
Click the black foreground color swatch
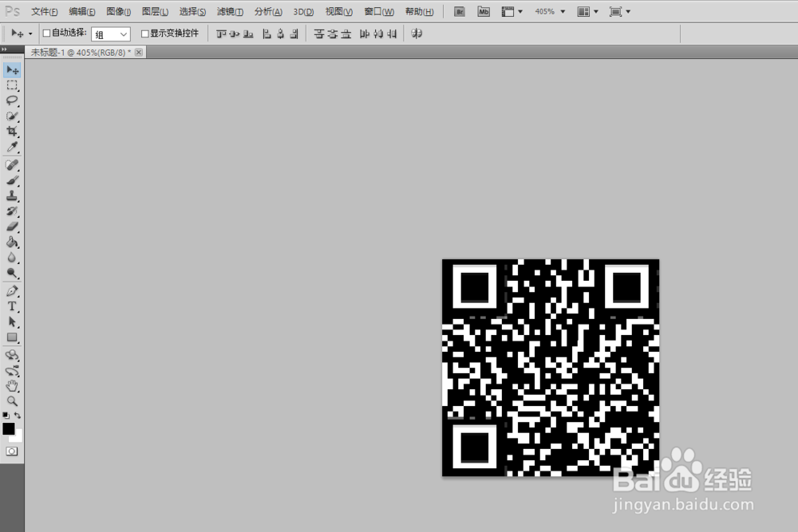[8, 428]
